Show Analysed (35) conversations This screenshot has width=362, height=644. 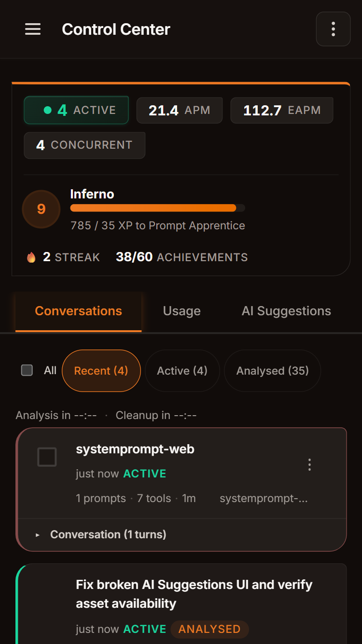[x=272, y=371]
